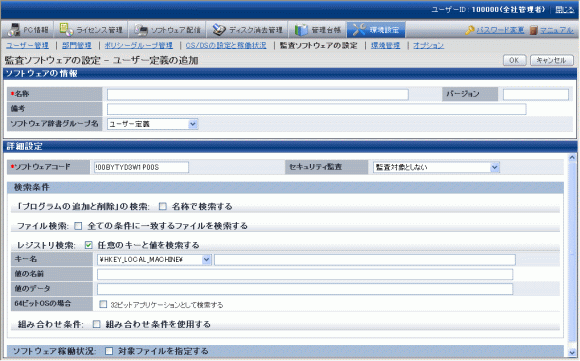580x361 pixels.
Task: Check 全ての条件に一致するファイルを検索する
Action: click(78, 226)
